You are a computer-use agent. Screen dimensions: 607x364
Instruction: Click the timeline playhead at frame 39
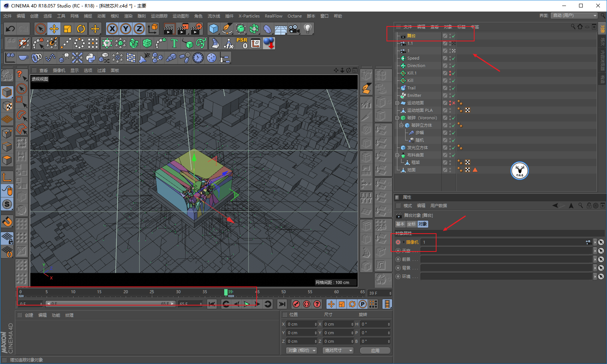tap(226, 292)
